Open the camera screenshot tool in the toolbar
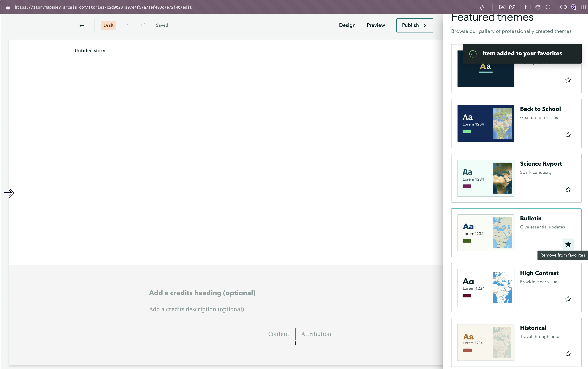Image resolution: width=588 pixels, height=369 pixels. pos(513,7)
